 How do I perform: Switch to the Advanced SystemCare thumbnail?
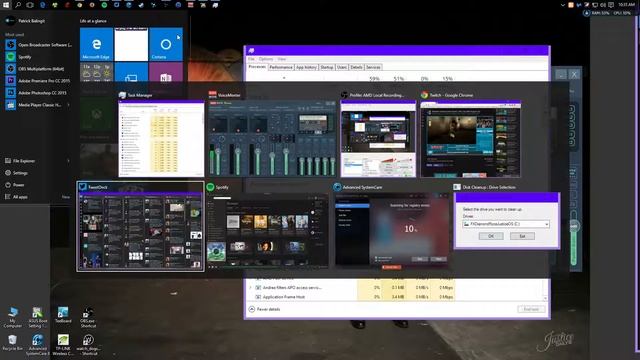(391, 231)
